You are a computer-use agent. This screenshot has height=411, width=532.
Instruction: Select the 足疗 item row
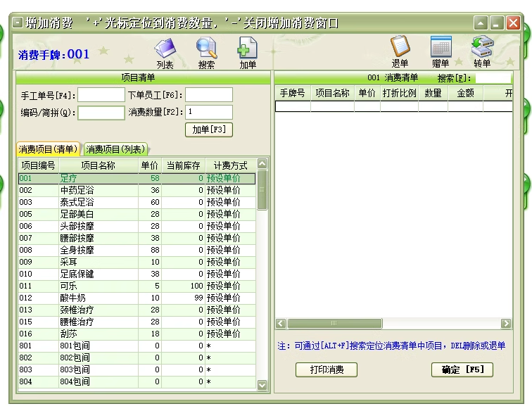click(x=137, y=179)
